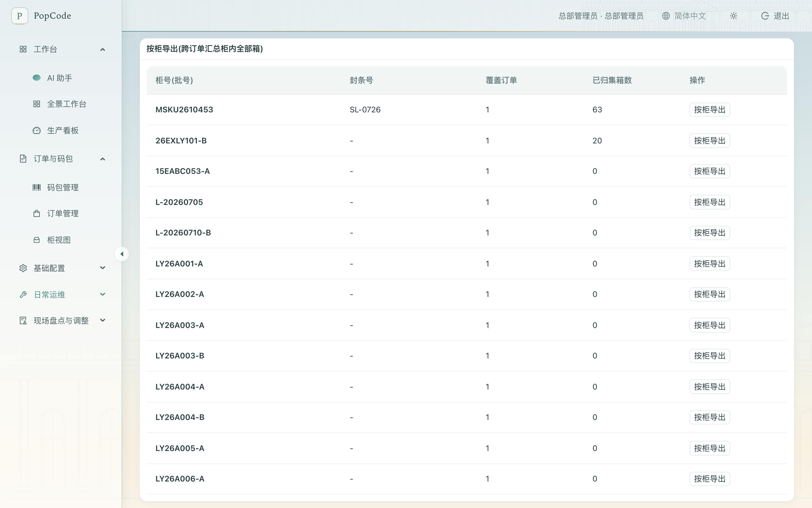
Task: Click the 生产看板 dashboard gauge icon
Action: [x=37, y=130]
